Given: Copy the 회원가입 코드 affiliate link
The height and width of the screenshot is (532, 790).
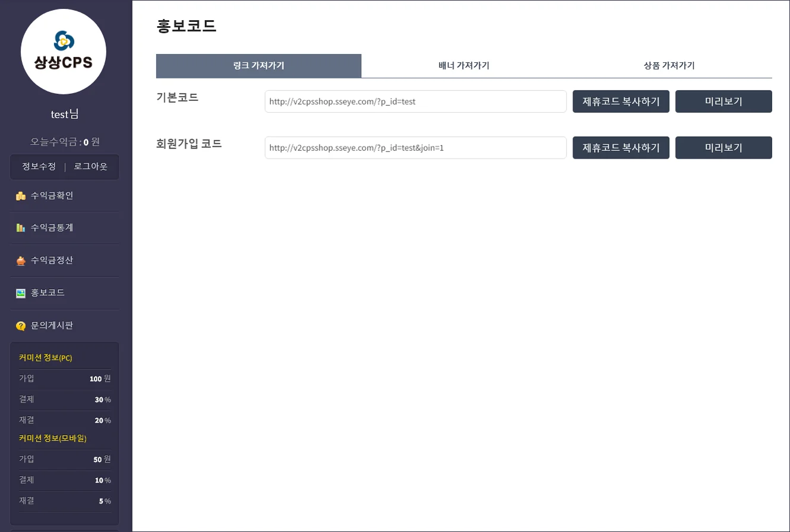Looking at the screenshot, I should 621,147.
